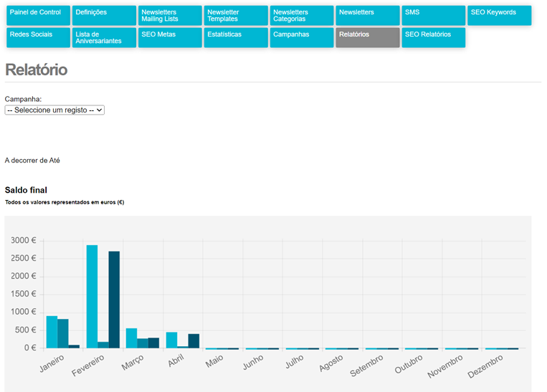Navigate to Redes Sociais
This screenshot has height=392, width=547.
(38, 38)
